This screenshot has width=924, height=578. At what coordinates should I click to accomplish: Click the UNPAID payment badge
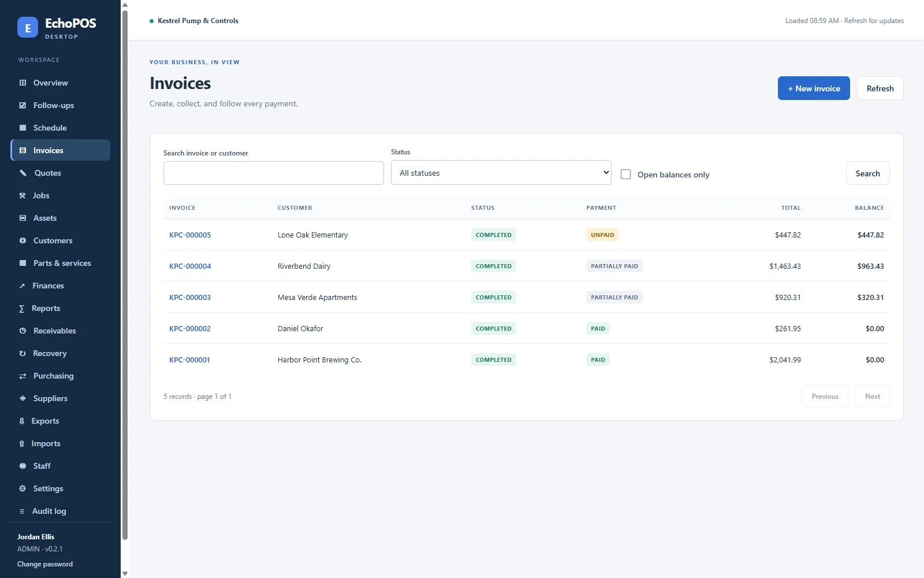(602, 235)
